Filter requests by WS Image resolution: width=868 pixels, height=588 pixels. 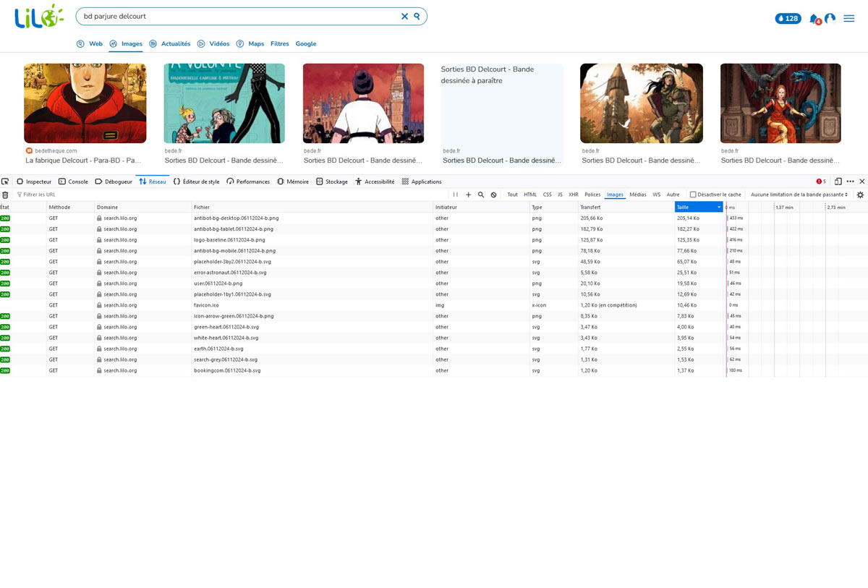tap(657, 195)
